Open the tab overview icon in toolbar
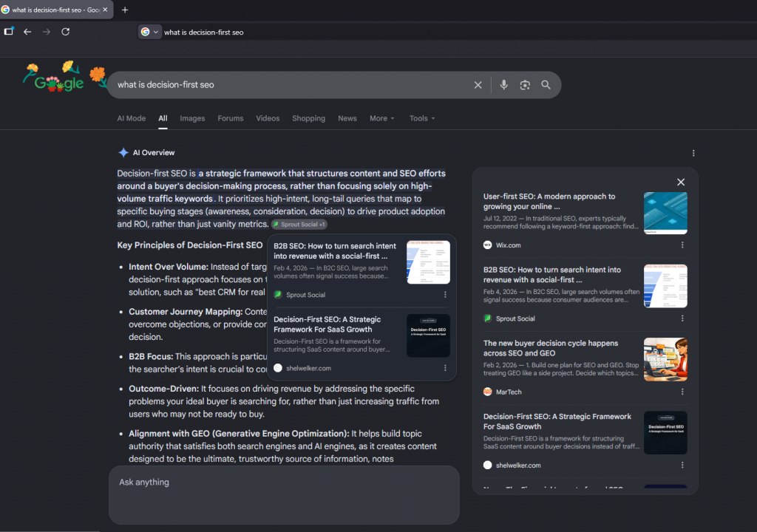 [x=9, y=31]
